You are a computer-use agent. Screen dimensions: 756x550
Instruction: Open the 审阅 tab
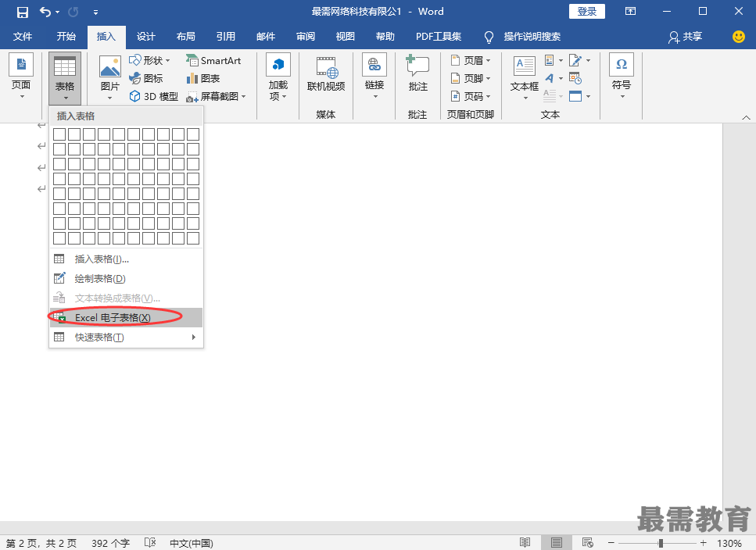coord(306,37)
